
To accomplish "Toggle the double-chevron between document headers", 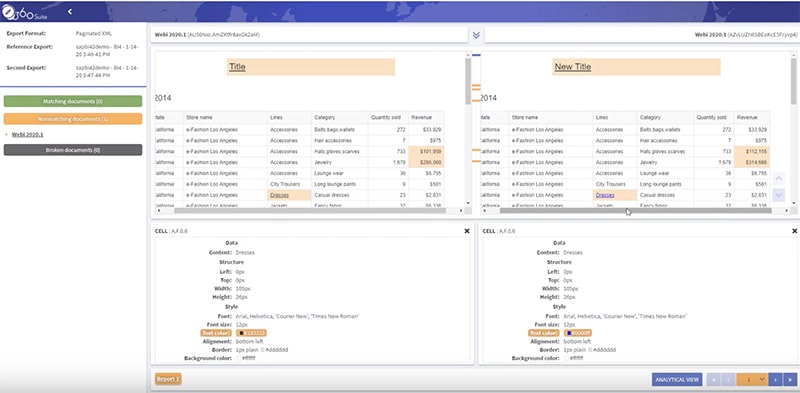I will click(x=476, y=35).
